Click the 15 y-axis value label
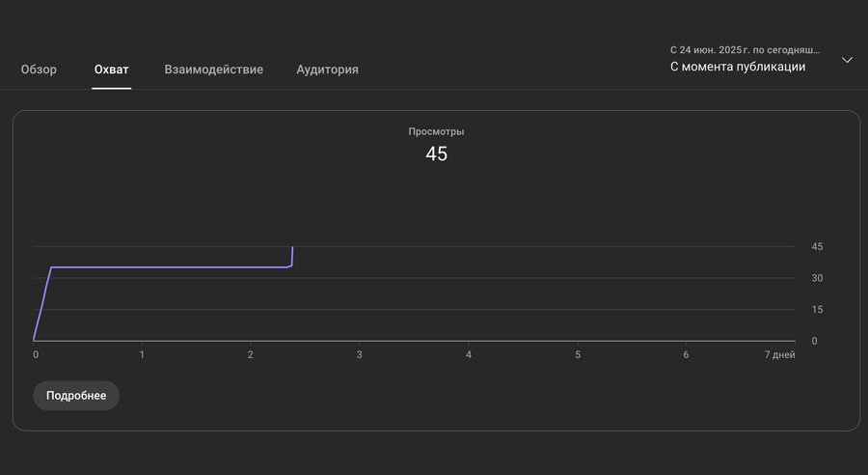Image resolution: width=868 pixels, height=475 pixels. click(817, 310)
